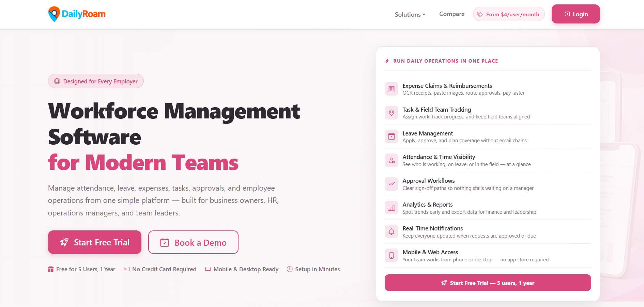Open the Solutions dropdown menu
The height and width of the screenshot is (307, 644).
[x=410, y=14]
